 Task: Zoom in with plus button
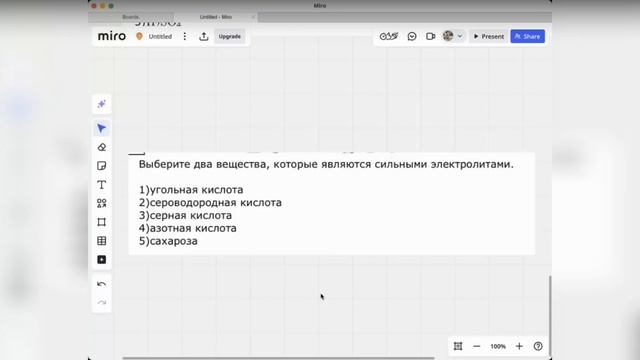(x=519, y=346)
